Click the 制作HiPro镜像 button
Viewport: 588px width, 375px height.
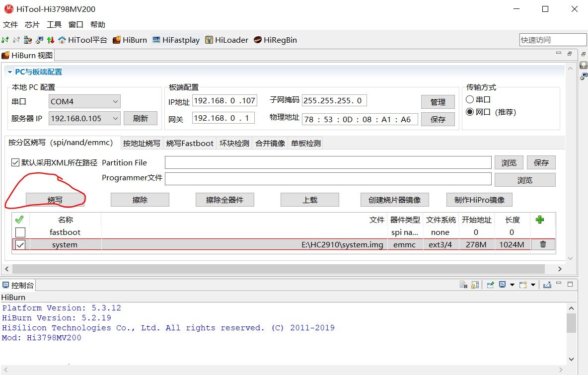[x=479, y=200]
